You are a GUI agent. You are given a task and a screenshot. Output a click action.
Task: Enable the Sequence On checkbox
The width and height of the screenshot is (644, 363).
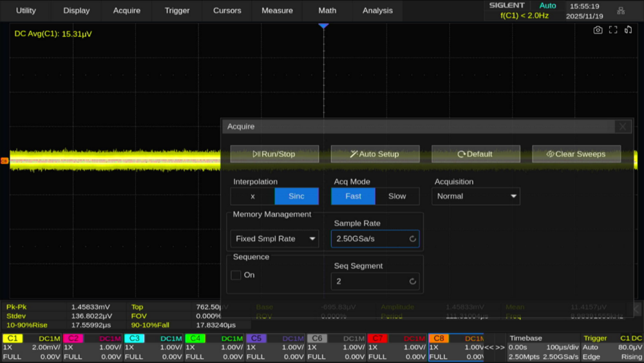236,275
